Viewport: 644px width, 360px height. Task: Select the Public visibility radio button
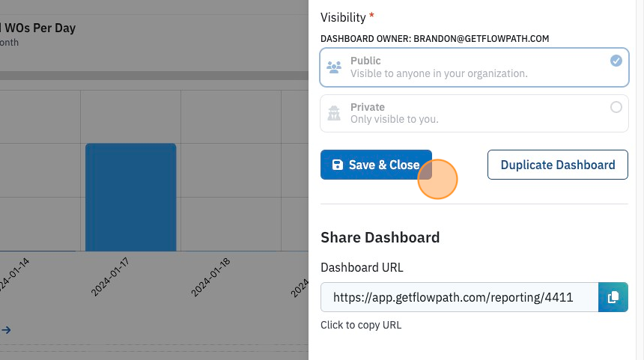pos(616,61)
